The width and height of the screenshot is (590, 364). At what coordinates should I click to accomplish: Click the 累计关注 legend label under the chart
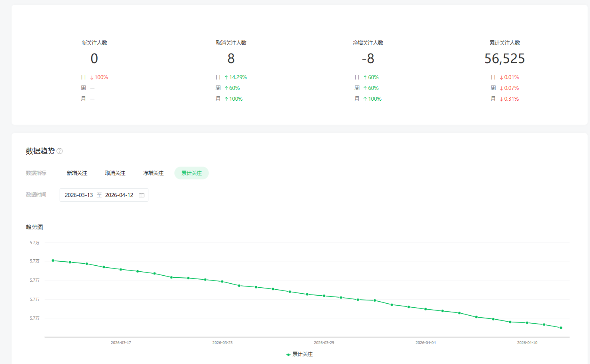(303, 354)
